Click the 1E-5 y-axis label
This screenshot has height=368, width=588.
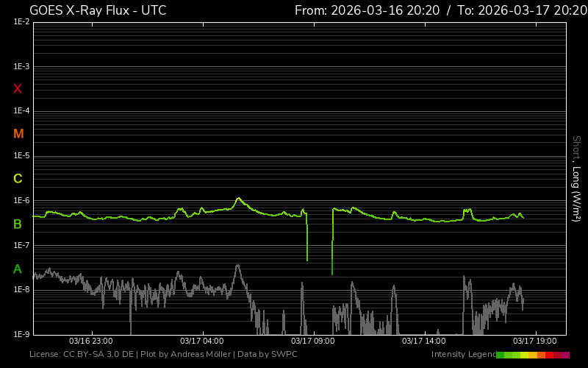[21, 155]
